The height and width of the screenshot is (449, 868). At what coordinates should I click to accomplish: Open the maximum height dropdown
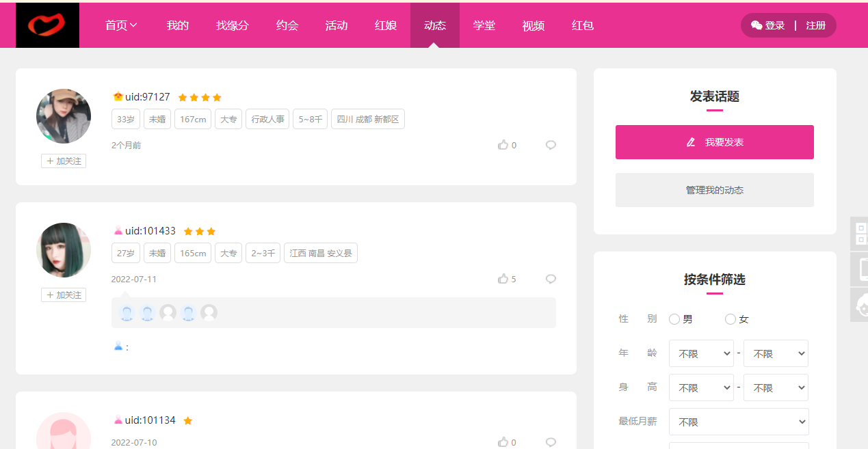(x=776, y=387)
